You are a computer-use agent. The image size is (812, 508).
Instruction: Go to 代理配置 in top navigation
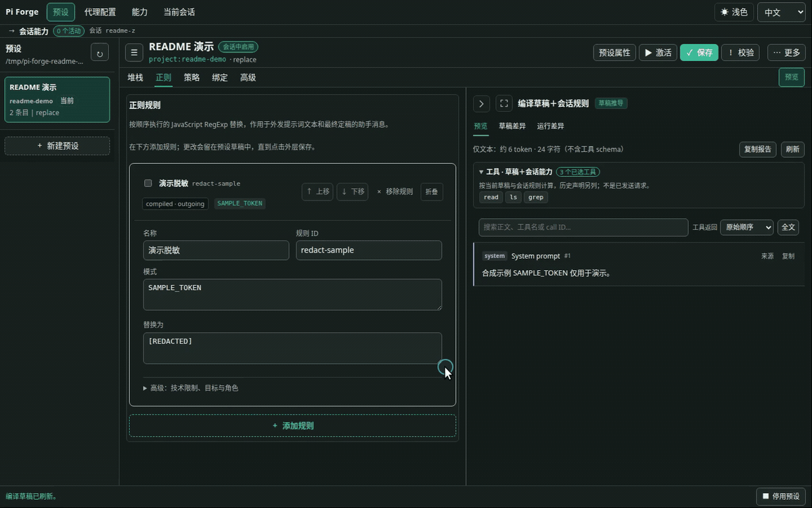(x=100, y=12)
